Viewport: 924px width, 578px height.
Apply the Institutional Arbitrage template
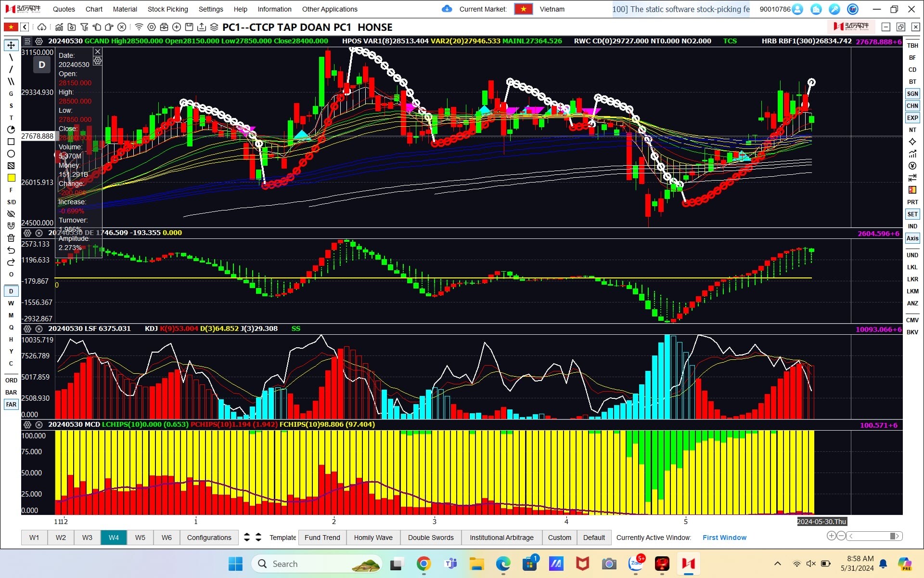(501, 538)
